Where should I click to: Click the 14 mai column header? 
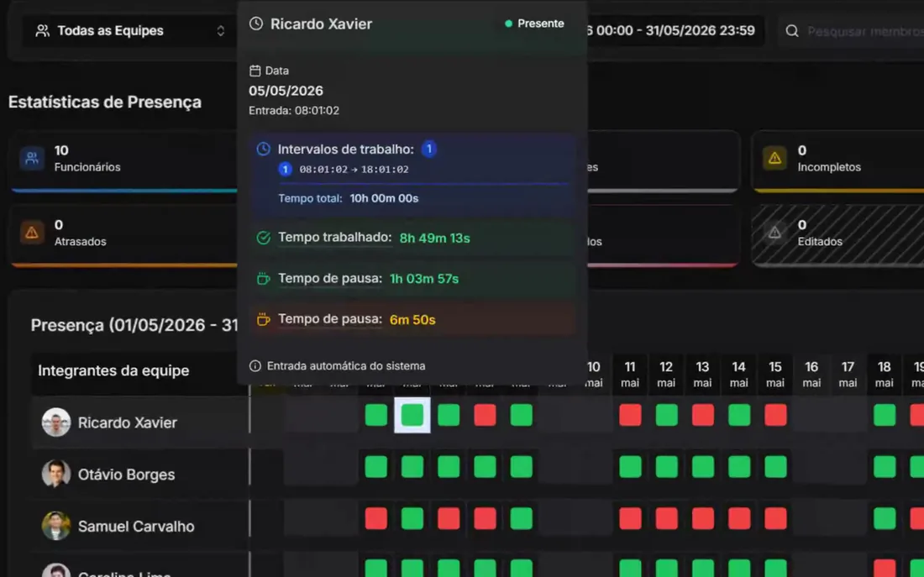pyautogui.click(x=739, y=375)
